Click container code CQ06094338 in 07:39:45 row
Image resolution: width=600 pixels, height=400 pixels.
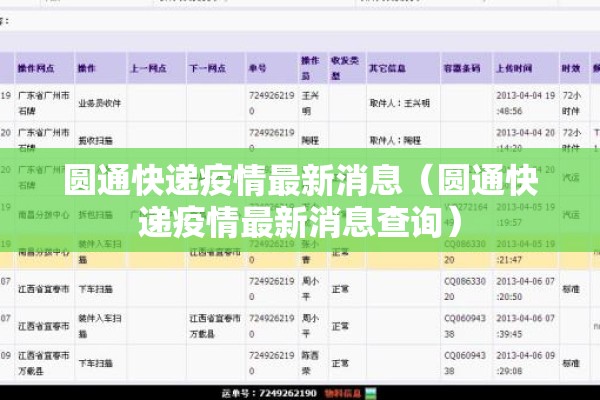465,326
